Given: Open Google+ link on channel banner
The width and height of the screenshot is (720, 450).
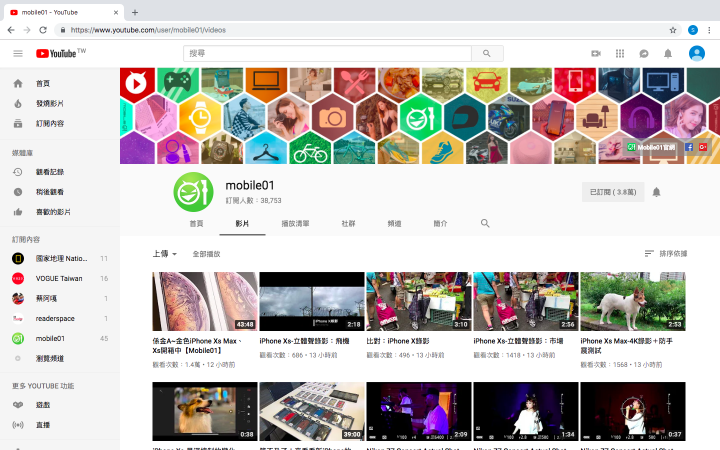Looking at the screenshot, I should click(703, 147).
